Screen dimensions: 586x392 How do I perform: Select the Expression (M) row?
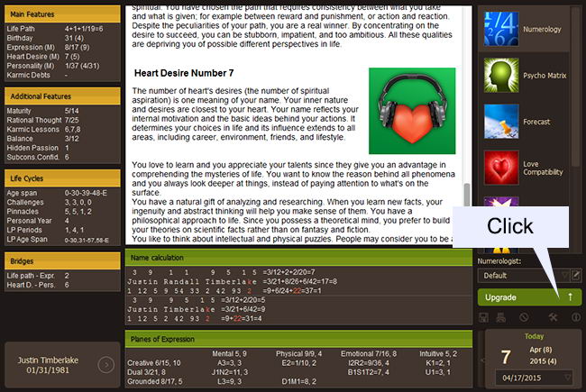tap(62, 48)
